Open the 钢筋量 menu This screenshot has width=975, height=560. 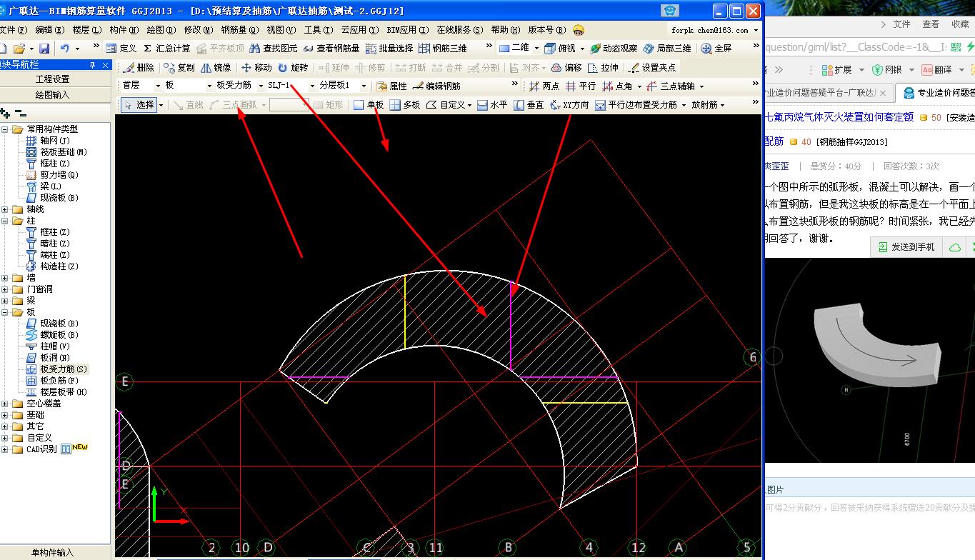[x=239, y=30]
